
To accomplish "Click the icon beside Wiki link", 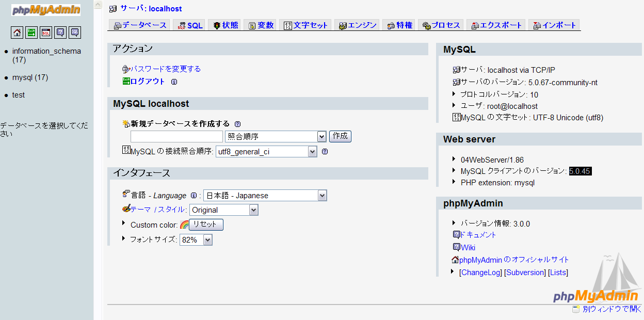I will click(456, 247).
